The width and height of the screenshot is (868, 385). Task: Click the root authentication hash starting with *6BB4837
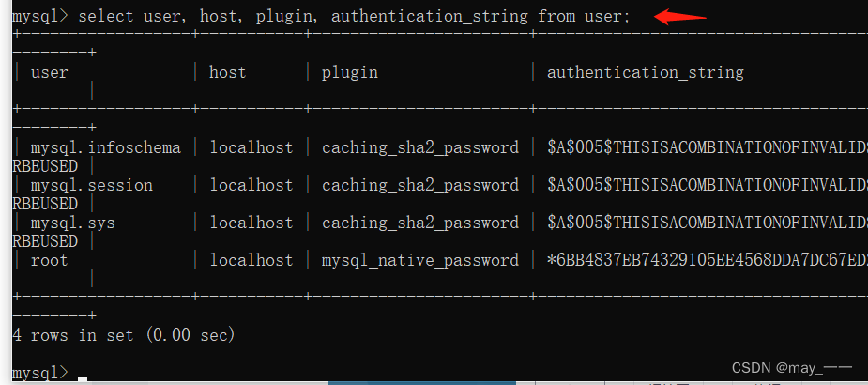(707, 260)
